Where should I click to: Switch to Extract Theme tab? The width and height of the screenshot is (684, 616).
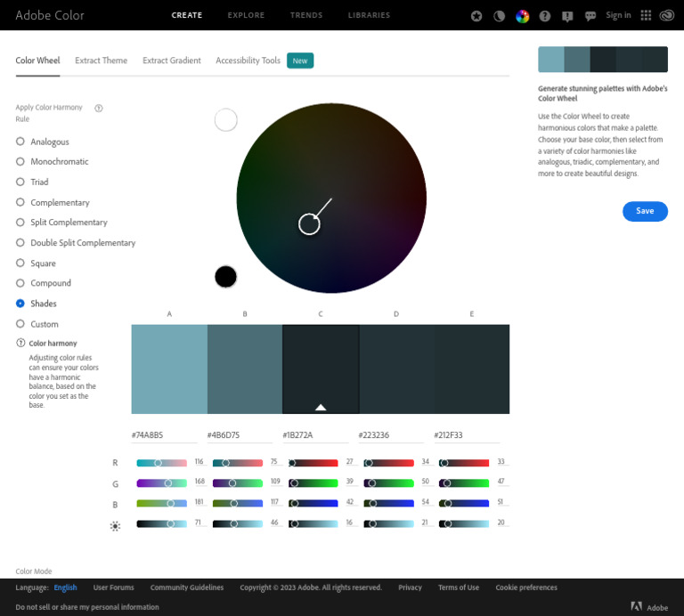[102, 61]
